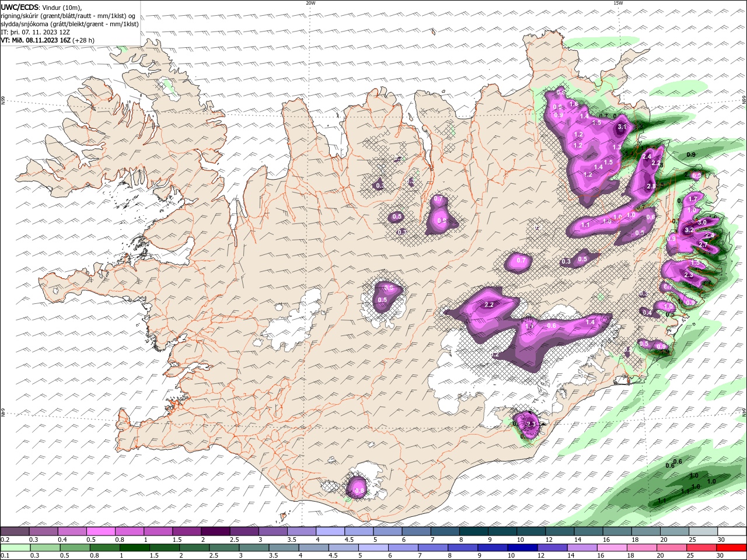Select the light pink swatch labeled 16 in the lower legend
Viewport: 747px width, 560px height.
(612, 548)
